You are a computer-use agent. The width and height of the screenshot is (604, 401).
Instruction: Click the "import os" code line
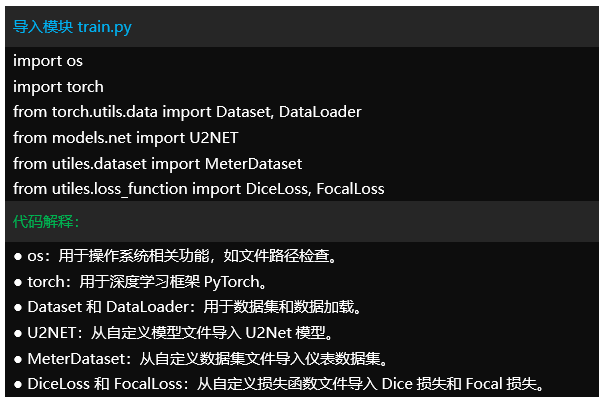(48, 61)
